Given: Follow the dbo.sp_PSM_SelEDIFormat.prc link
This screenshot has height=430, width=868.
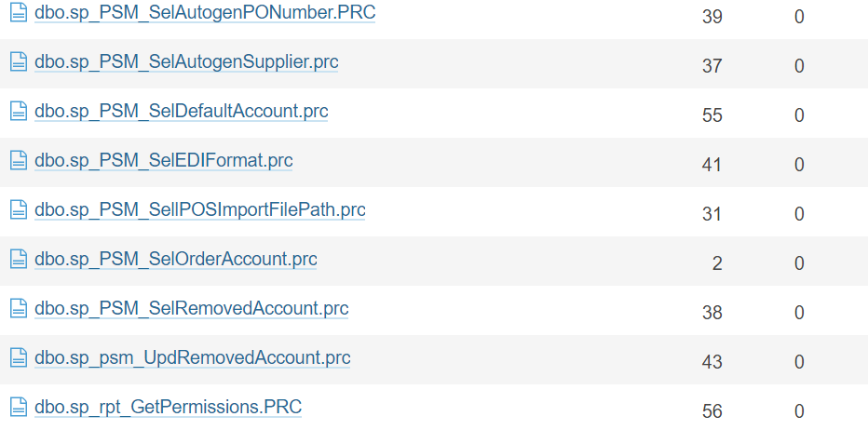Looking at the screenshot, I should point(163,161).
